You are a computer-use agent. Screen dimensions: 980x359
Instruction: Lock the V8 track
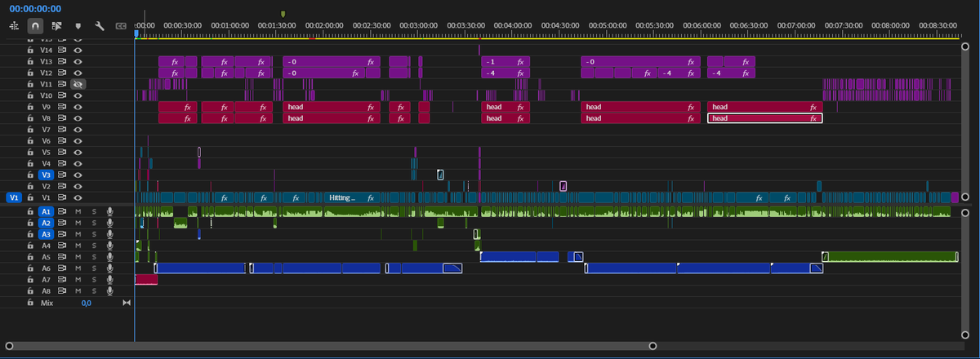tap(30, 118)
